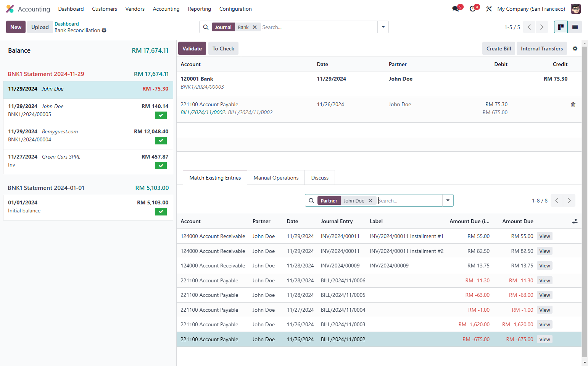Switch to list view
Image resolution: width=588 pixels, height=366 pixels.
click(575, 27)
